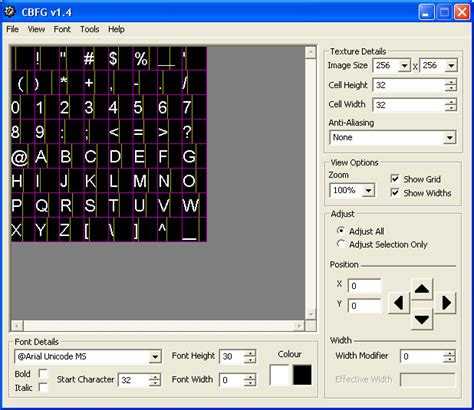Click the CBFG gear icon in title bar
Image resolution: width=474 pixels, height=410 pixels.
(x=10, y=12)
